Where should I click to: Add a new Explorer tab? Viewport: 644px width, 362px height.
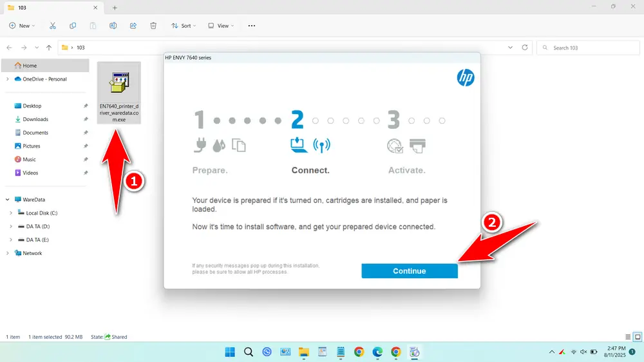click(x=115, y=7)
